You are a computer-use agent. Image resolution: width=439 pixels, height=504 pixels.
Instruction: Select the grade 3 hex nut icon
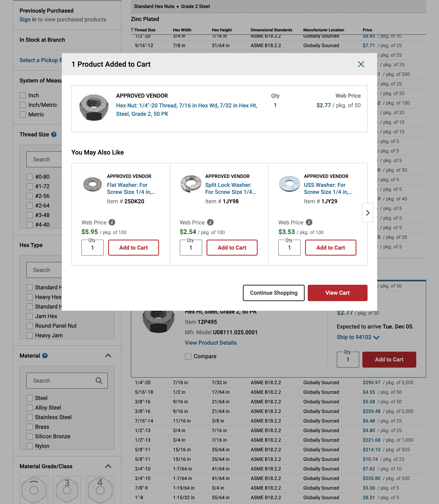pos(67,490)
